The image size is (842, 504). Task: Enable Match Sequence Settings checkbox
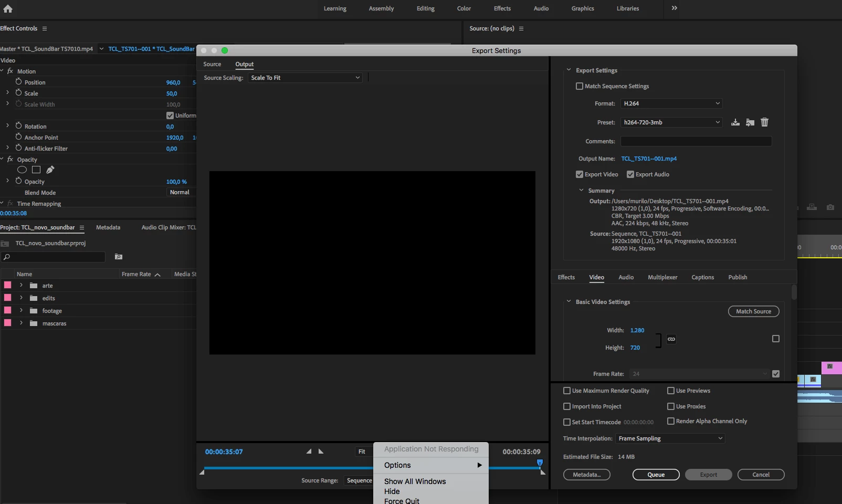580,86
